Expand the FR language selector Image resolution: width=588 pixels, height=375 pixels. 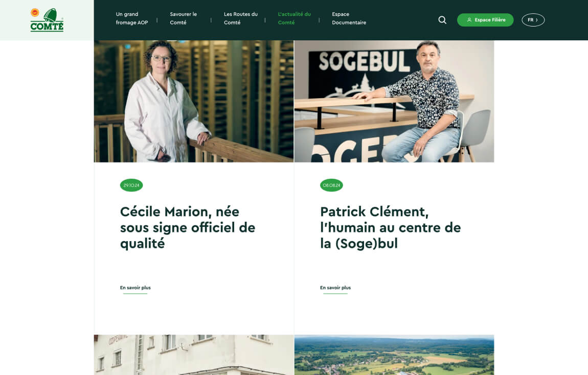(x=533, y=20)
